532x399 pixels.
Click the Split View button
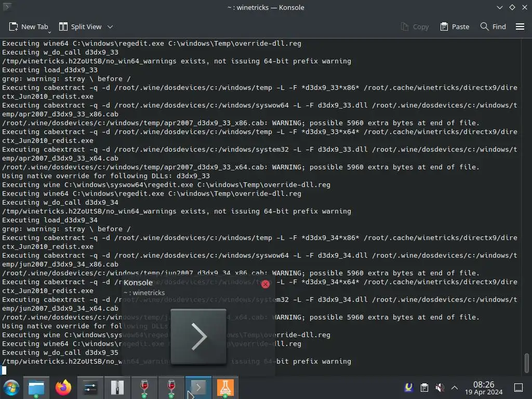[x=80, y=27]
